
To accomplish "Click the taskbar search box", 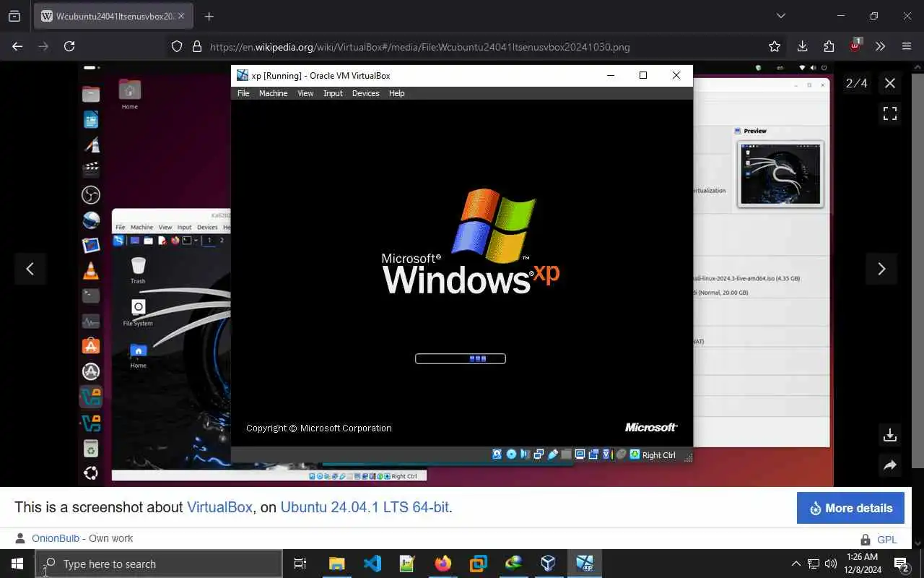I will click(159, 564).
